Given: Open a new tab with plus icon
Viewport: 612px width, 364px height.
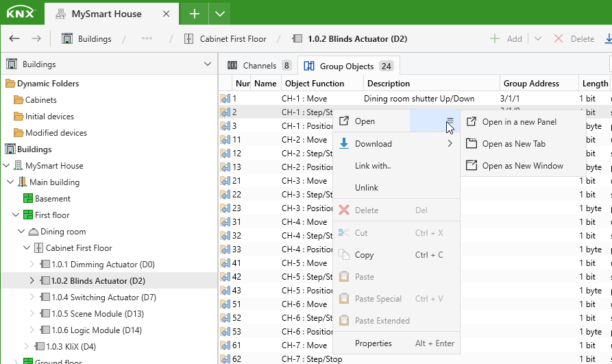Looking at the screenshot, I should (195, 14).
